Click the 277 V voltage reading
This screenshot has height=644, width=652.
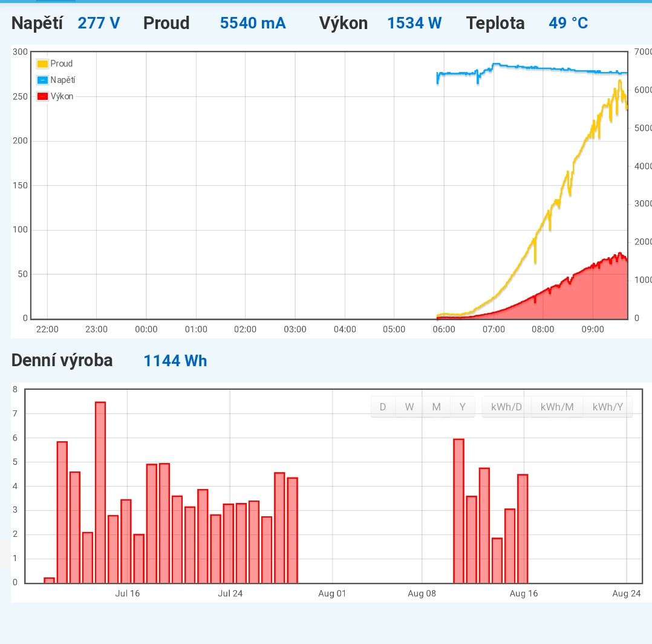(x=99, y=24)
